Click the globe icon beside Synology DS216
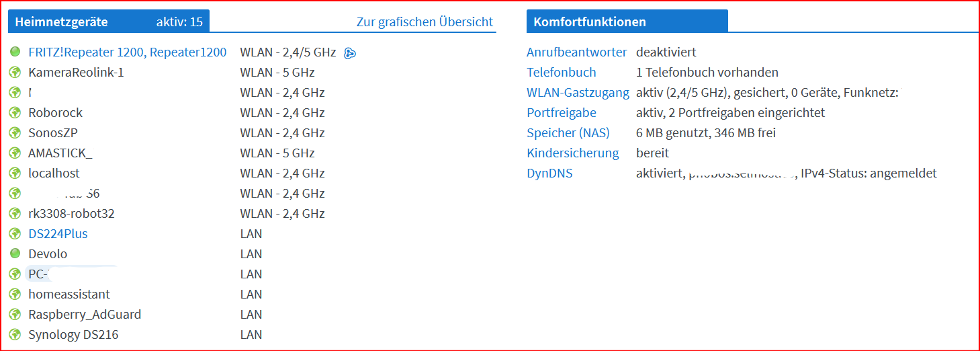The width and height of the screenshot is (980, 351). 15,335
